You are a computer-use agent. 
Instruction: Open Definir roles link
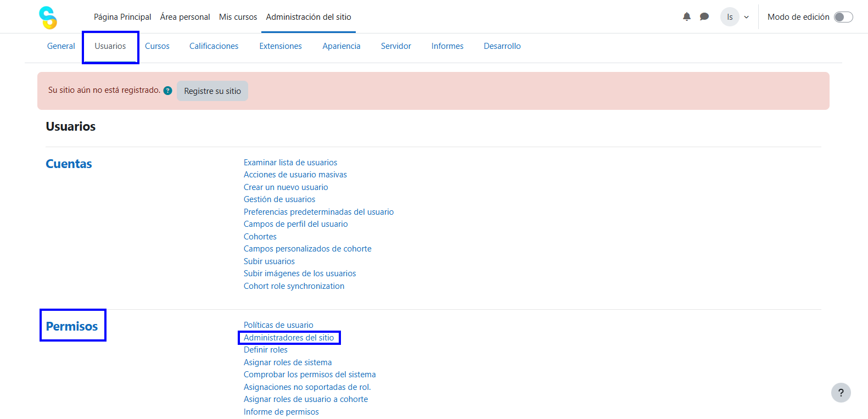pos(266,350)
